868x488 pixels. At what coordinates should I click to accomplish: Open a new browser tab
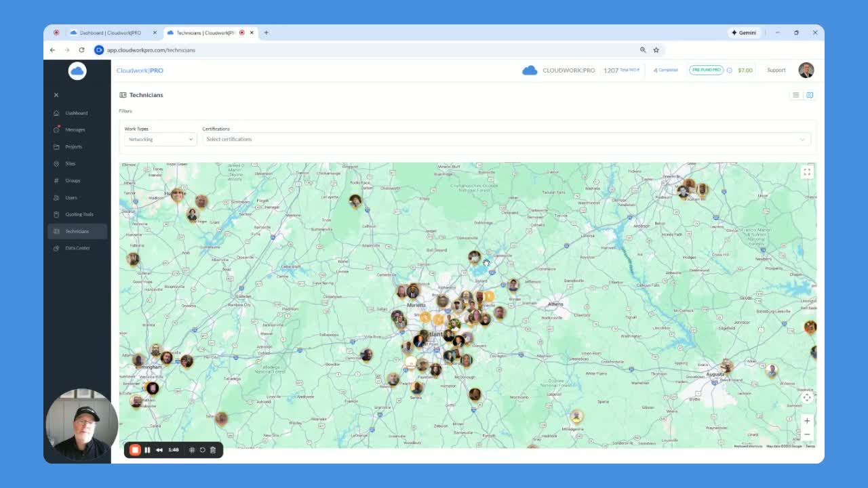tap(266, 33)
